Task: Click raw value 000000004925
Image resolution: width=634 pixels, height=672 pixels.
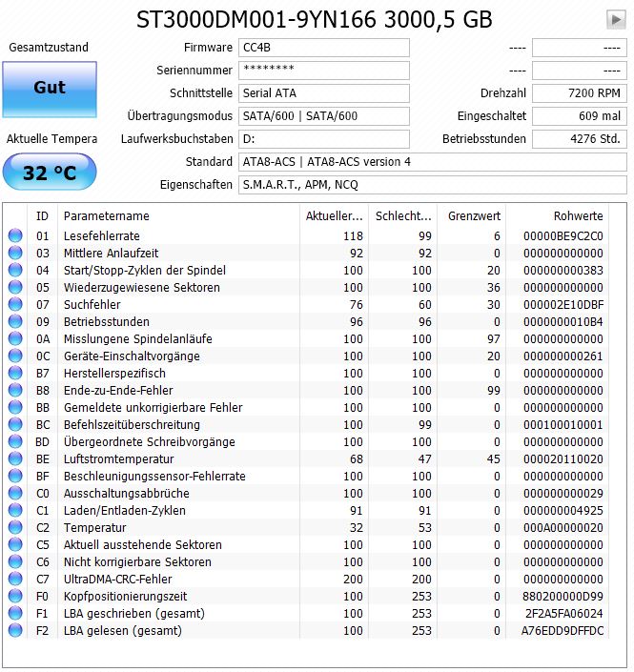Action: [562, 510]
